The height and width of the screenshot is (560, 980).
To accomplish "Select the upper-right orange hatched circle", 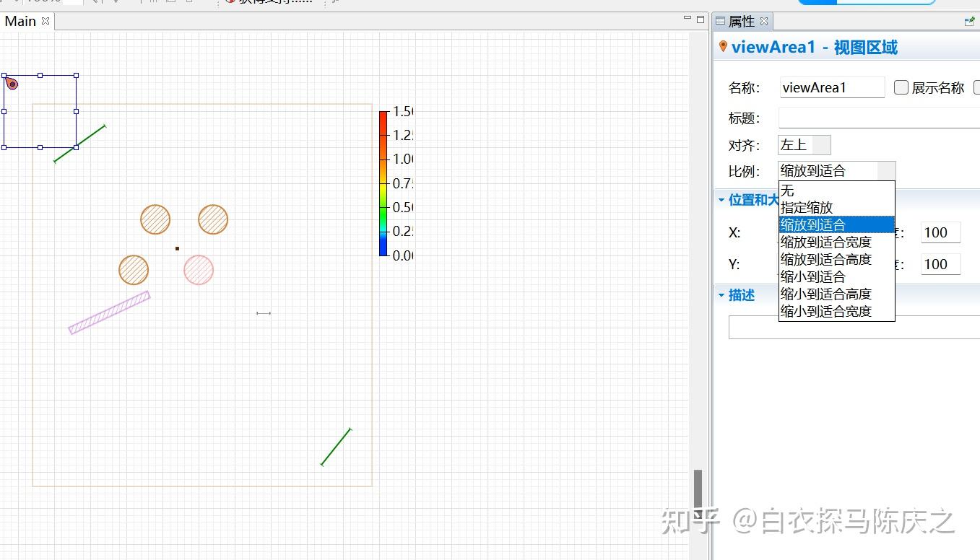I will pyautogui.click(x=213, y=219).
